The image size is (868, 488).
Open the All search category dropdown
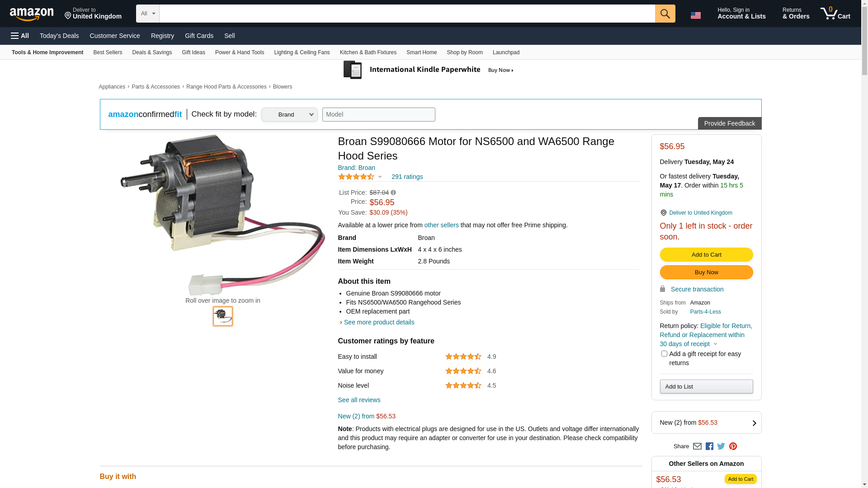click(x=148, y=14)
